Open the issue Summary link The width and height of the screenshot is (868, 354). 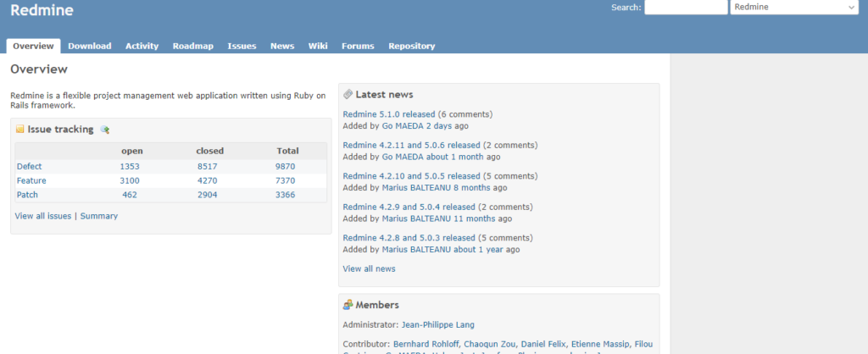click(x=99, y=216)
